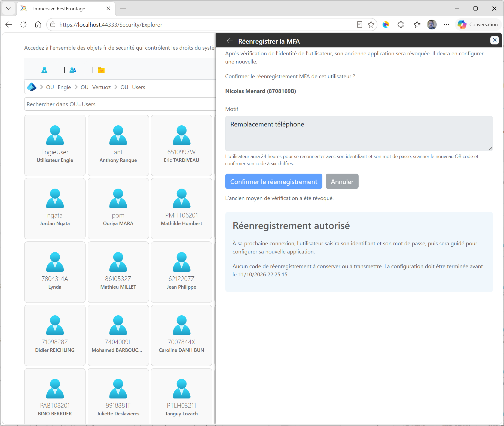This screenshot has width=504, height=426.
Task: Open the tab search dropdown
Action: click(9, 8)
